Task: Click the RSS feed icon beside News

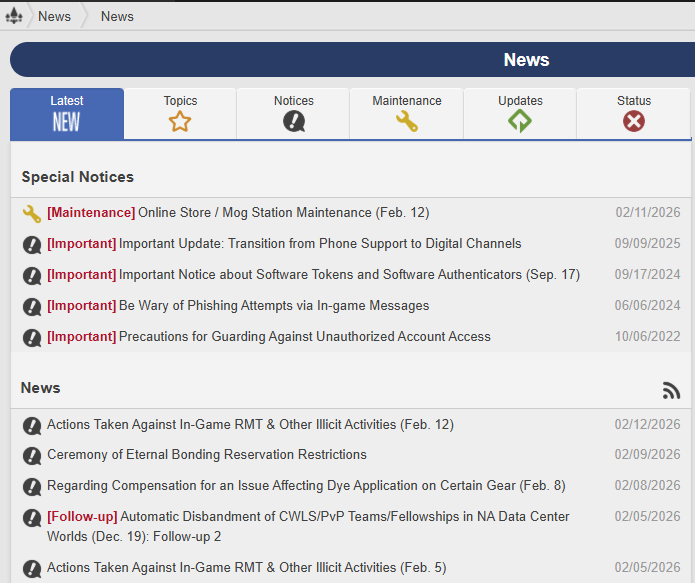Action: point(671,391)
